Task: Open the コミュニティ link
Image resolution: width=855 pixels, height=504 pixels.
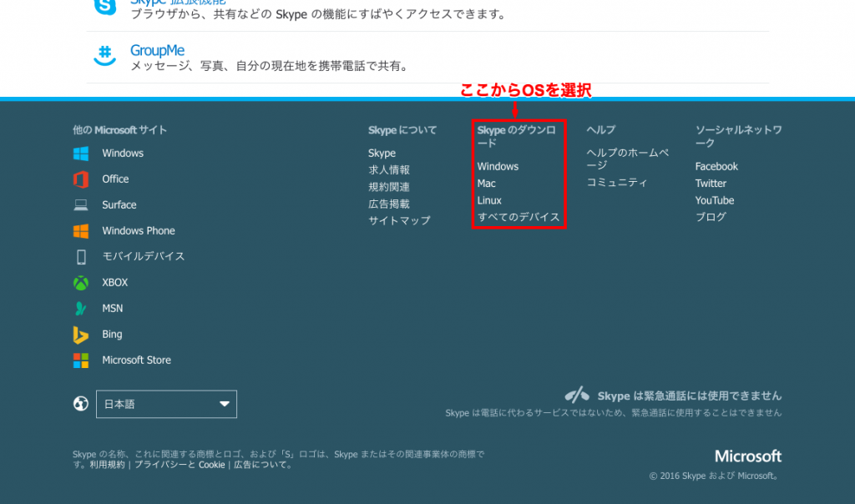Action: (617, 183)
